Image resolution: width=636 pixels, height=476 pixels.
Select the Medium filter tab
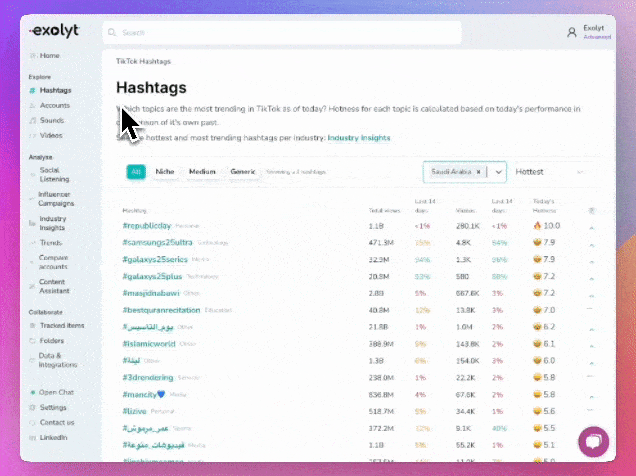tap(202, 172)
